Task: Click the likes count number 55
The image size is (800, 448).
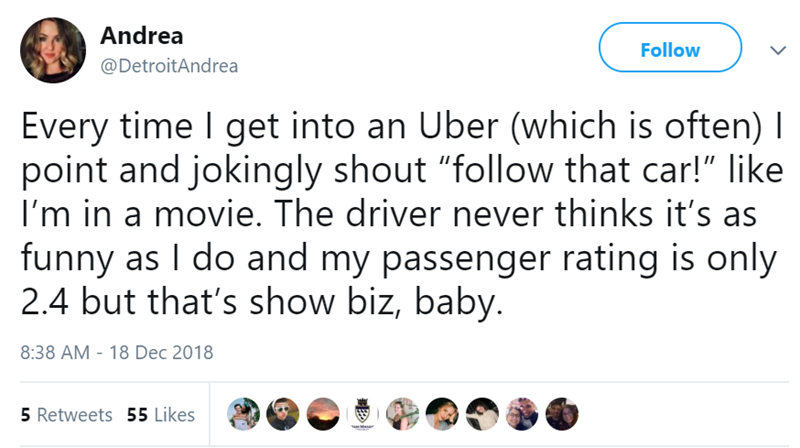Action: [138, 414]
